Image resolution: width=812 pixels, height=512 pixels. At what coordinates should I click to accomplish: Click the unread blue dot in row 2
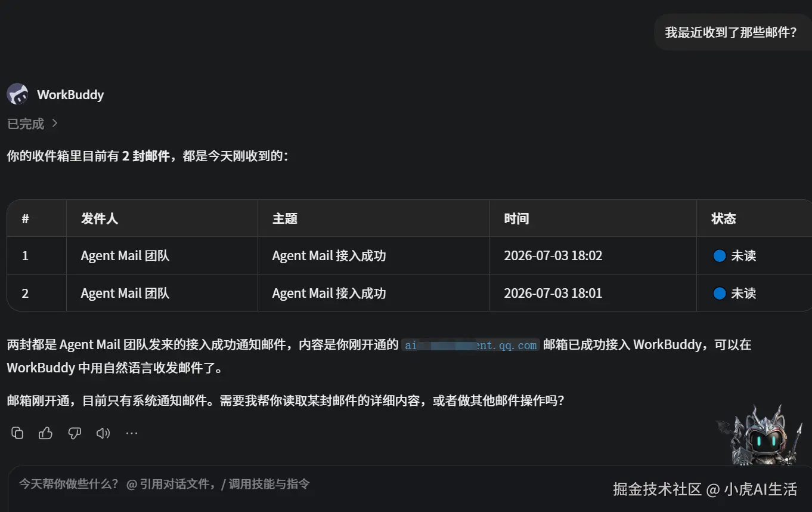coord(719,294)
